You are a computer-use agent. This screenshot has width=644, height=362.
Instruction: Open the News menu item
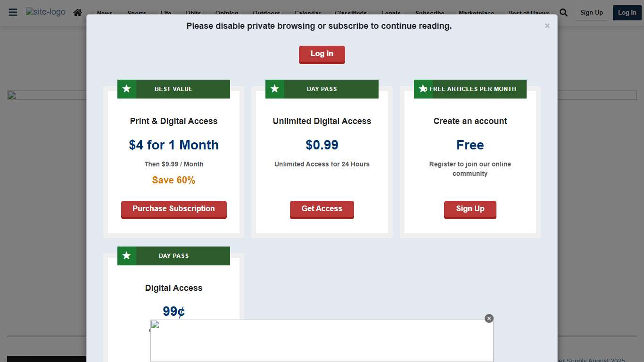click(x=105, y=13)
